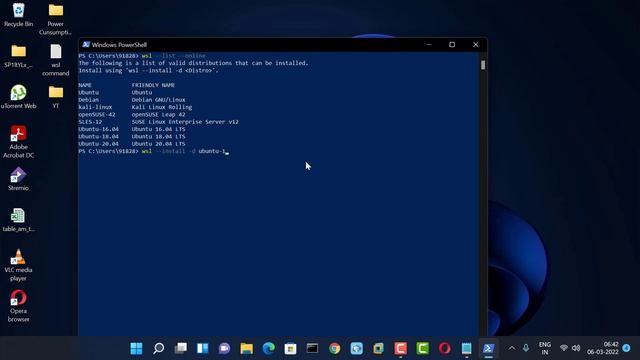Open taskbar Search
This screenshot has width=640, height=360.
click(x=158, y=348)
